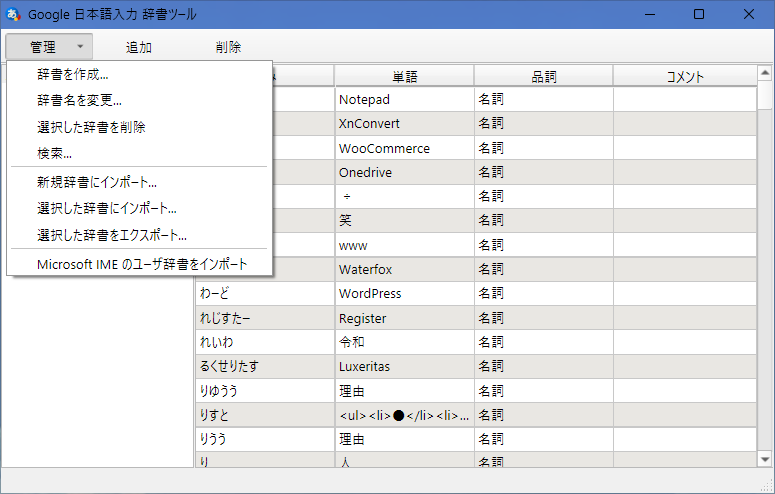The width and height of the screenshot is (775, 494).
Task: Select the 令和 word cell
Action: (x=404, y=342)
